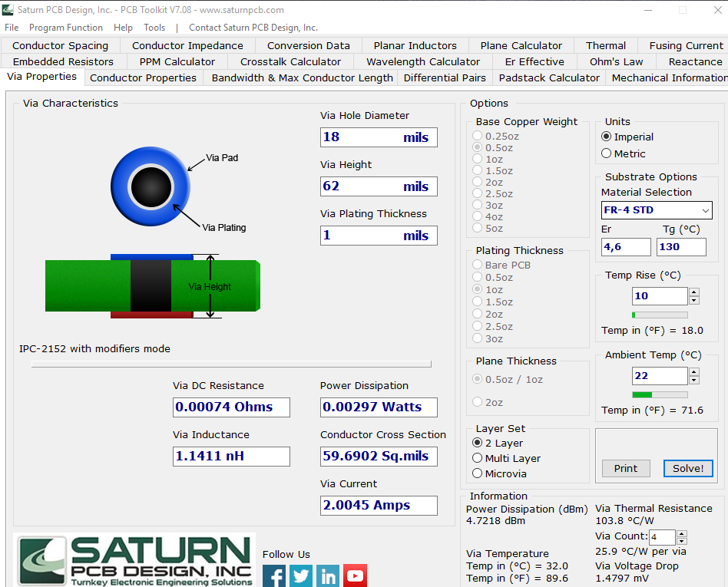Increase the Temp Rise value

point(693,291)
